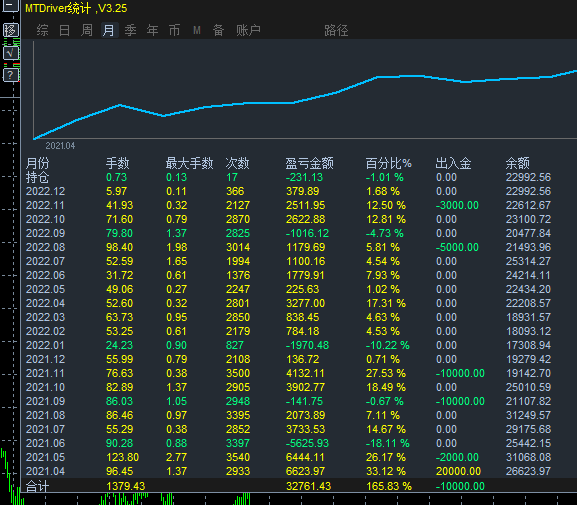Select the 2022.07 month row
Image resolution: width=577 pixels, height=505 pixels.
click(289, 261)
